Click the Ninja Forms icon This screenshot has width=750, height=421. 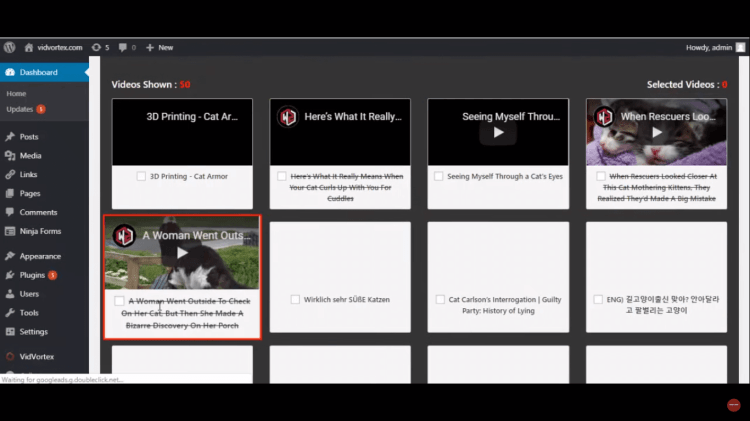(x=10, y=231)
